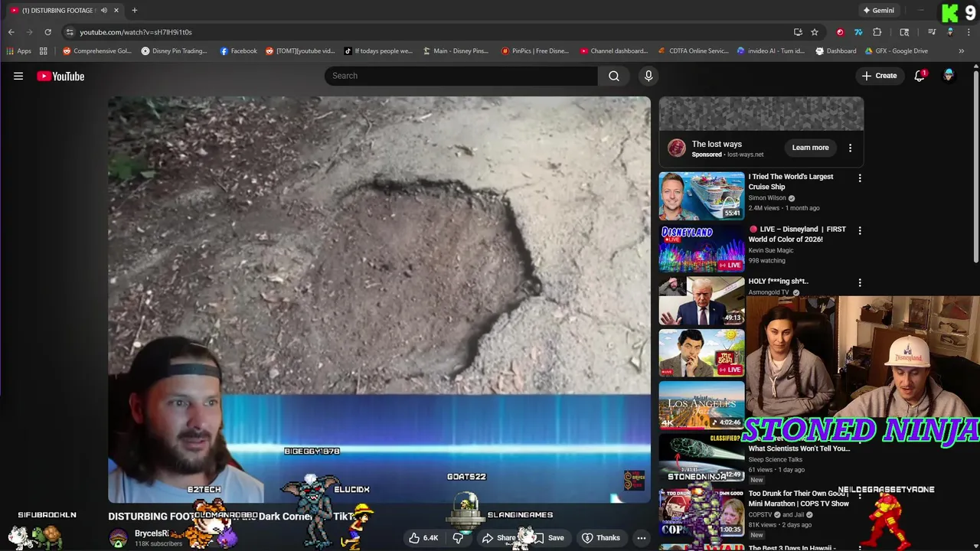Image resolution: width=980 pixels, height=551 pixels.
Task: Like the video with thumbs up 6.4K
Action: (423, 538)
